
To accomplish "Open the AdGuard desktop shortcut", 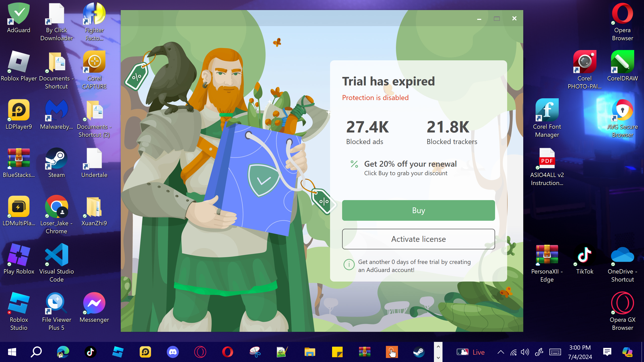I will point(19,18).
